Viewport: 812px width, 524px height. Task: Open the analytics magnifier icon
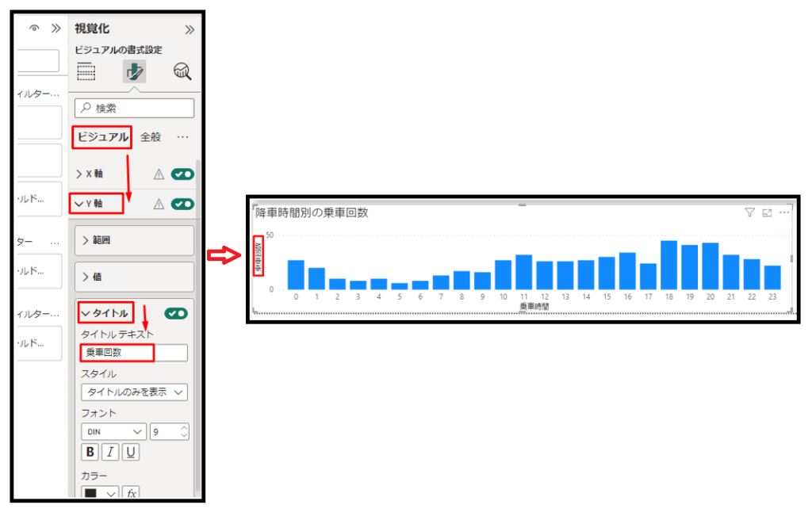(x=182, y=71)
